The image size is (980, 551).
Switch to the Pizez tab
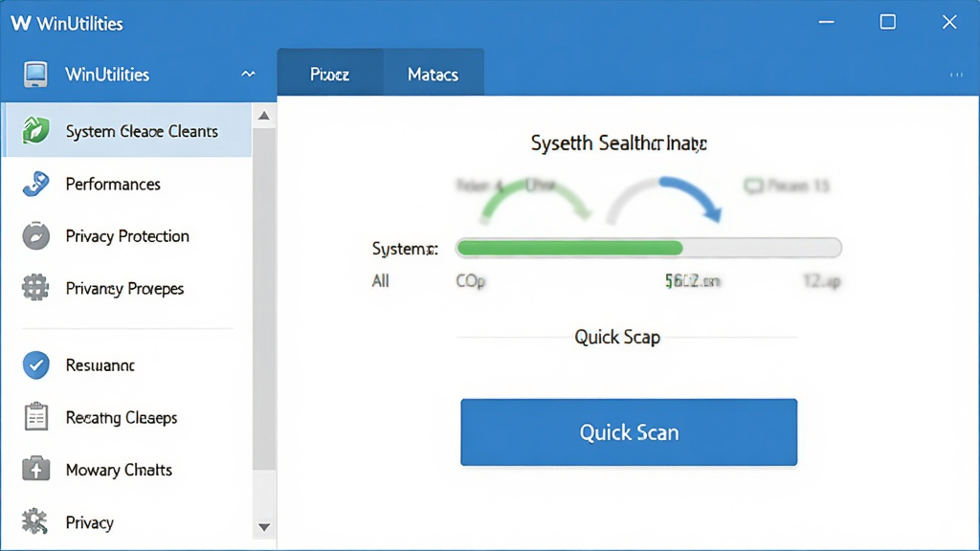(330, 73)
